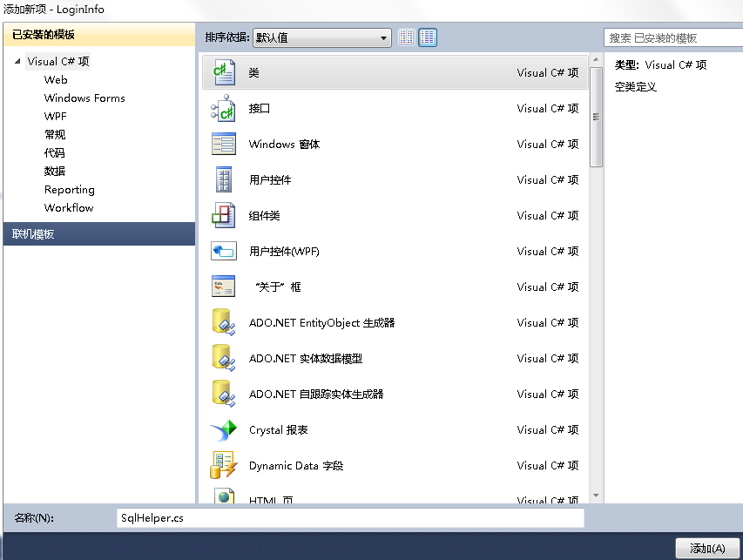Image resolution: width=743 pixels, height=560 pixels.
Task: Click the Windows 窗体 template name
Action: [x=284, y=144]
